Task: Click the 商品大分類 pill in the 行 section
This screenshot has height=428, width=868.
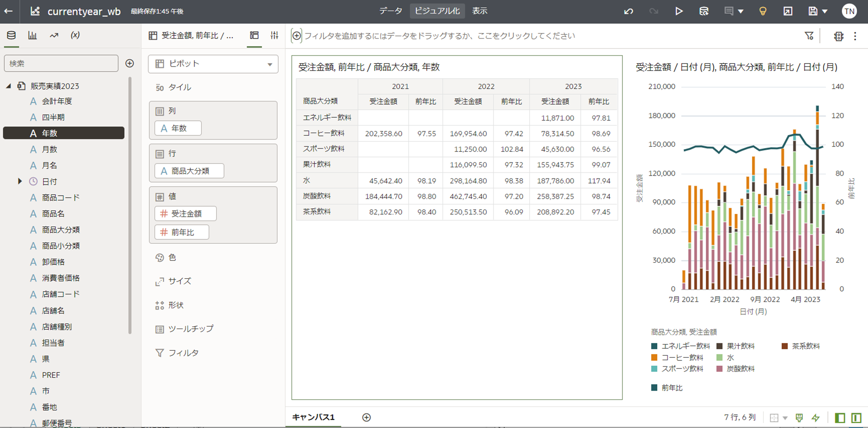Action: point(189,171)
